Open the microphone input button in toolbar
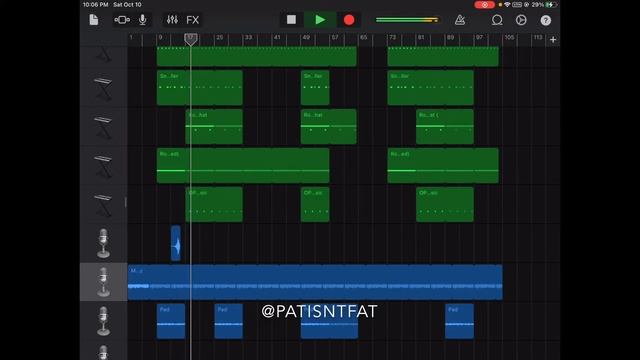 142,20
